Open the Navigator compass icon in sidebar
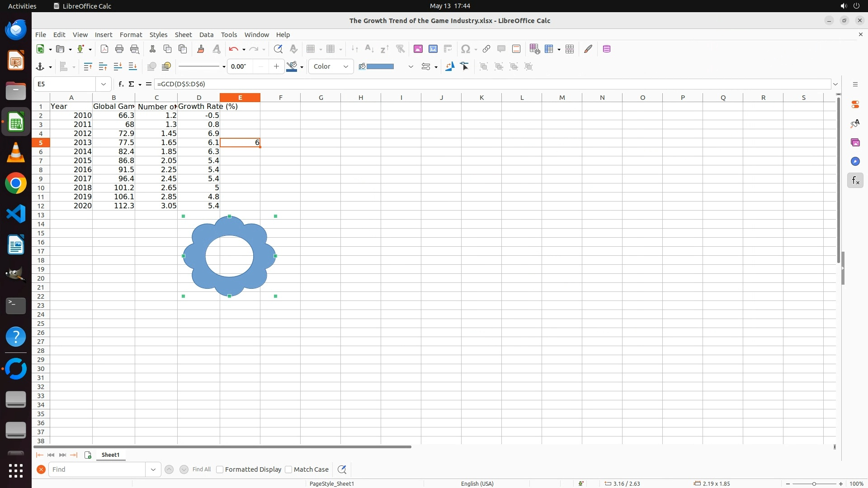Image resolution: width=868 pixels, height=488 pixels. (x=855, y=162)
